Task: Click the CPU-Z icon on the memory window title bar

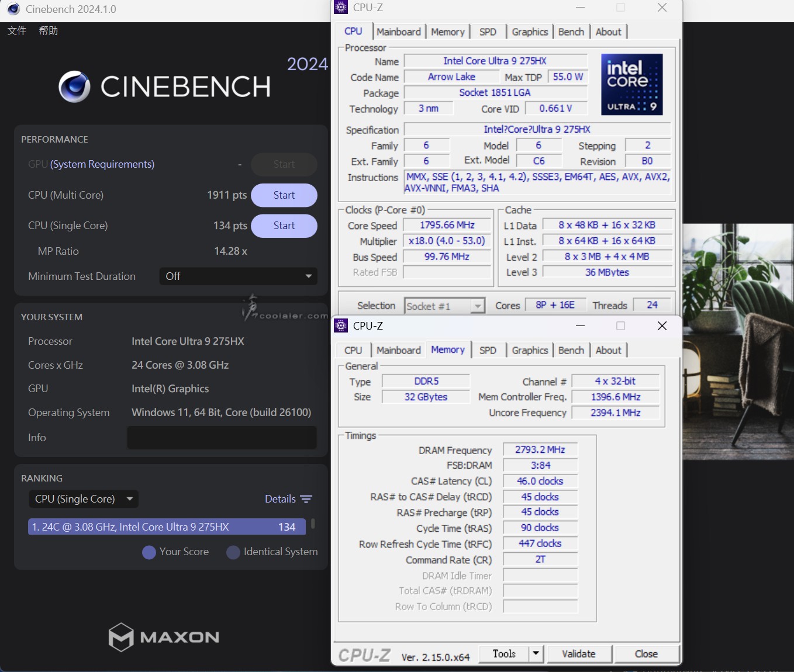Action: (x=341, y=325)
